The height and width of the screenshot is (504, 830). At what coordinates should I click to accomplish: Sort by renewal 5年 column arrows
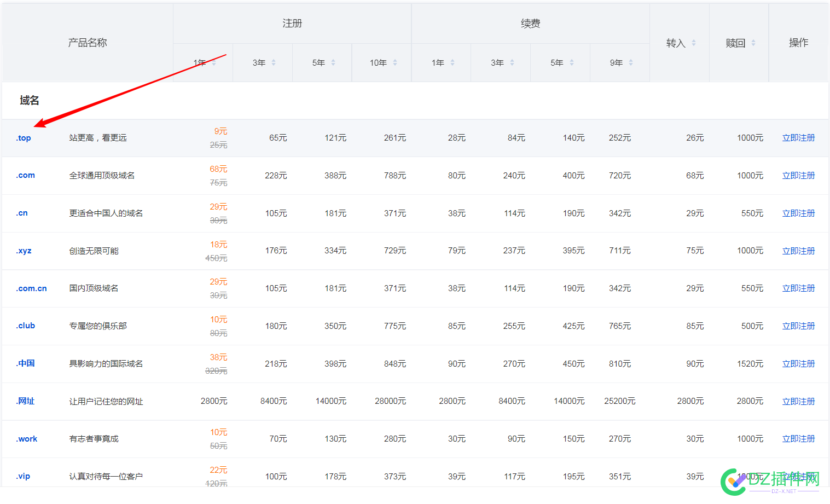point(572,63)
